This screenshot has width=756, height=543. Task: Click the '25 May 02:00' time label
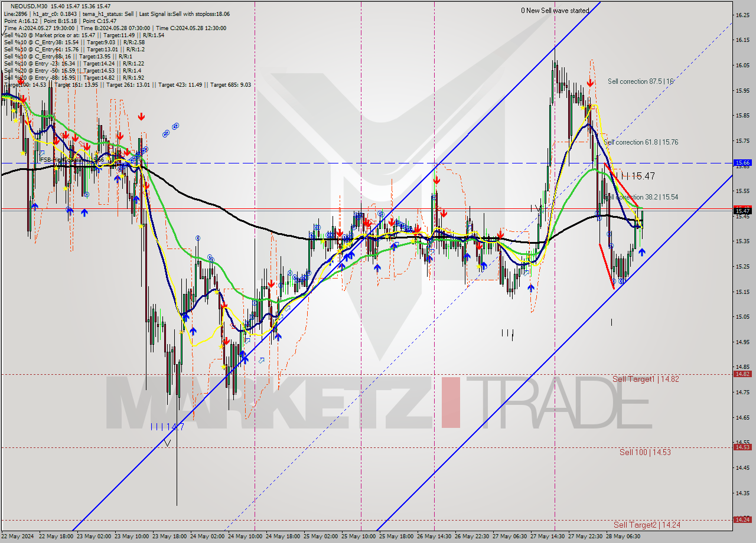click(321, 537)
